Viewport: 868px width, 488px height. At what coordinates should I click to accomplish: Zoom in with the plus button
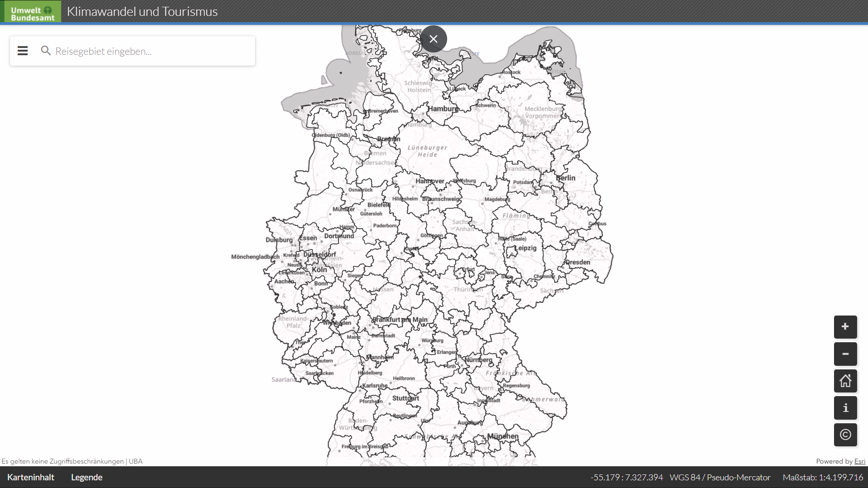pos(845,327)
